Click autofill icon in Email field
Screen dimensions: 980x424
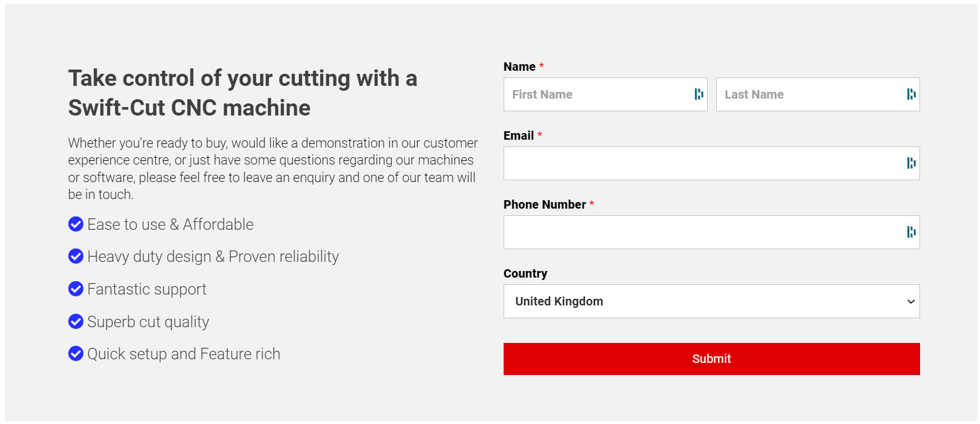tap(911, 163)
